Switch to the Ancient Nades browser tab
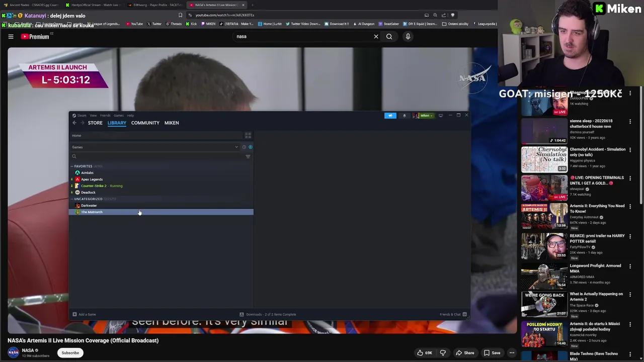644x362 pixels. point(31,5)
